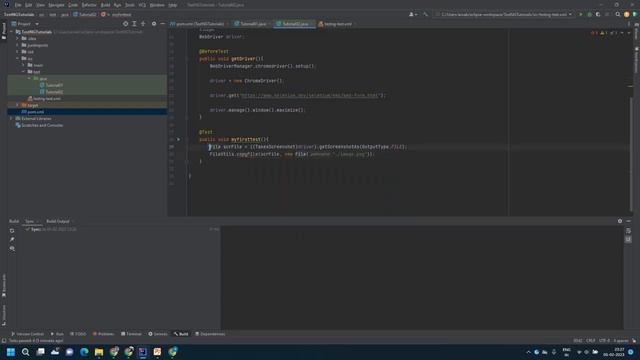The height and width of the screenshot is (360, 640).
Task: Select Tutorial02 in project tree
Action: pyautogui.click(x=51, y=92)
